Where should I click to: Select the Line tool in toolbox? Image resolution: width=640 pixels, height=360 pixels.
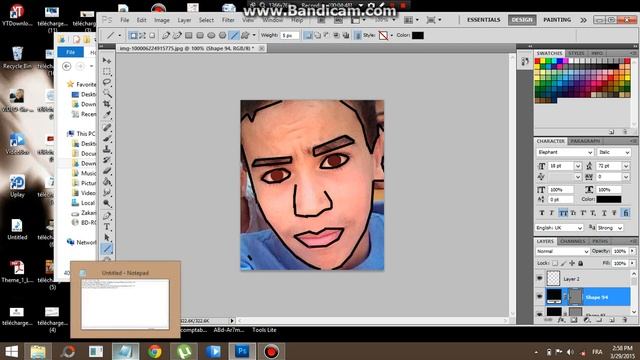[x=107, y=248]
